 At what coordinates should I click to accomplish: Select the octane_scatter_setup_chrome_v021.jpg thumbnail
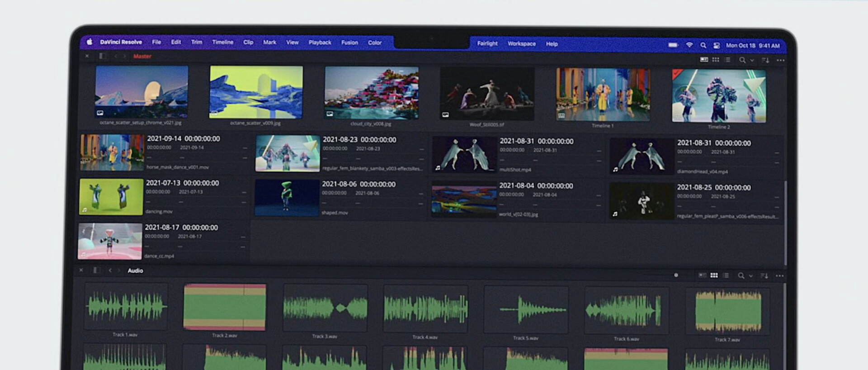pos(142,92)
